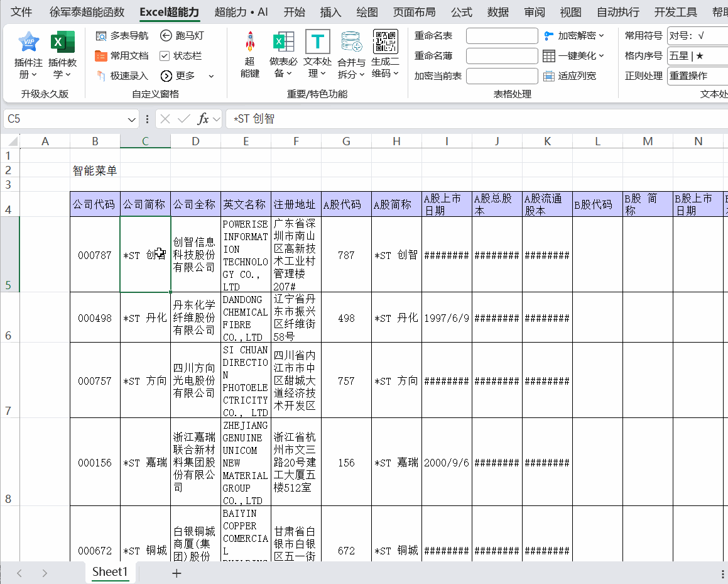The height and width of the screenshot is (584, 728).
Task: Switch to the 开发工具 tab
Action: (x=675, y=12)
